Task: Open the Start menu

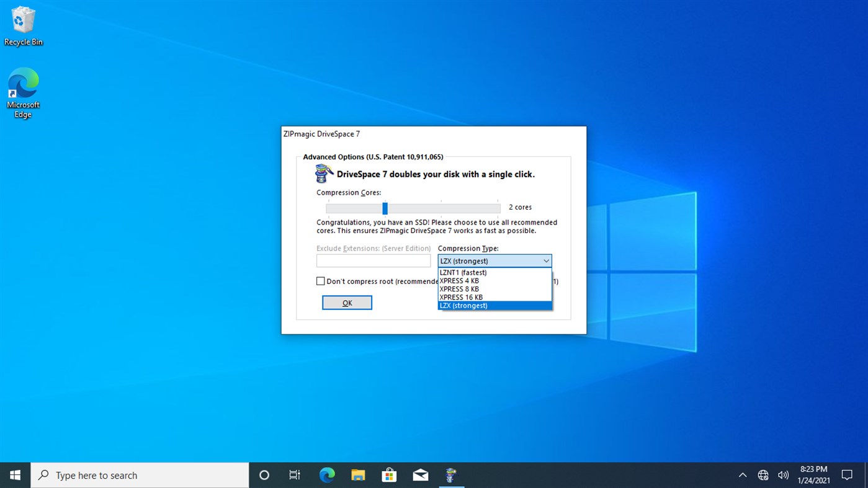Action: pyautogui.click(x=14, y=475)
